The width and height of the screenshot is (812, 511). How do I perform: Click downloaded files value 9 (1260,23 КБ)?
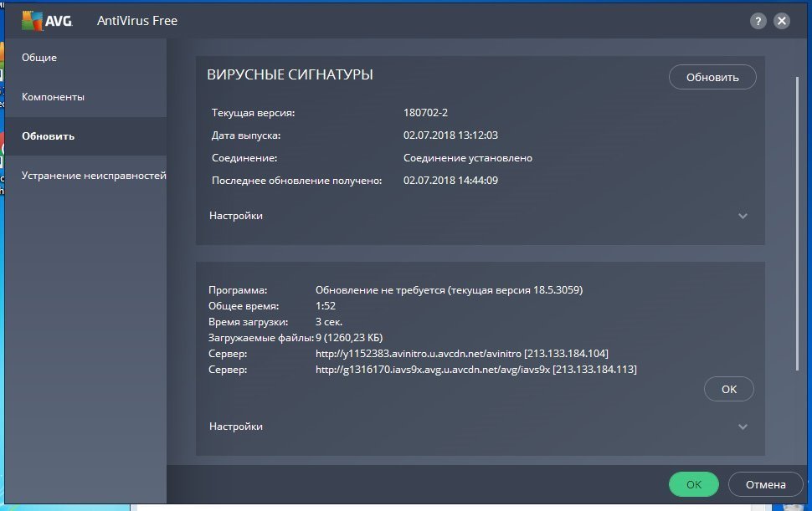tap(349, 338)
